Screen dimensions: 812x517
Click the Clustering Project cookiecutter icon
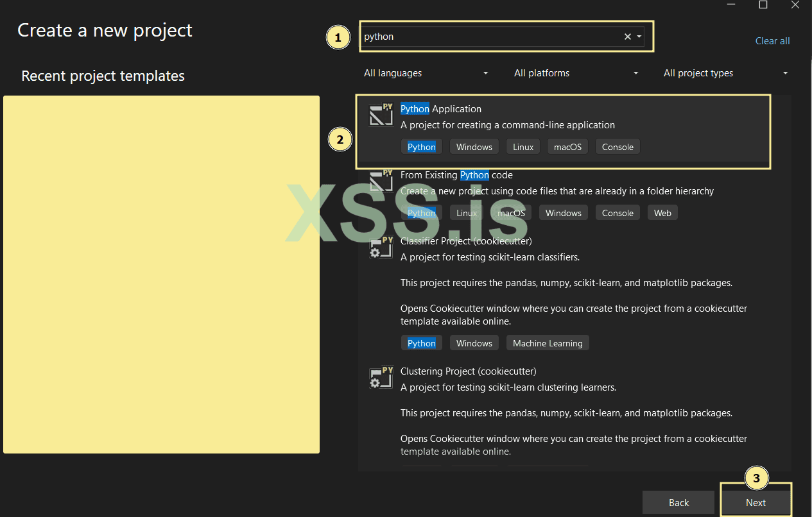tap(381, 377)
